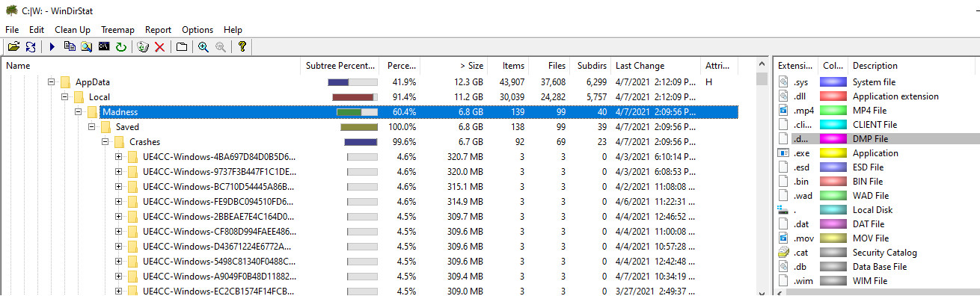Viewport: 980px width, 296px height.
Task: Collapse the Madness folder node
Action: click(x=79, y=112)
